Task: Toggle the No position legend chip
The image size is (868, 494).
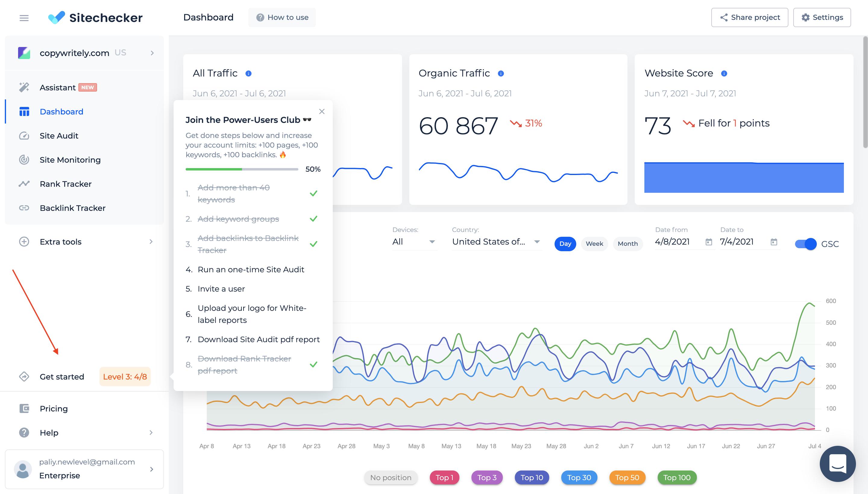Action: click(391, 477)
